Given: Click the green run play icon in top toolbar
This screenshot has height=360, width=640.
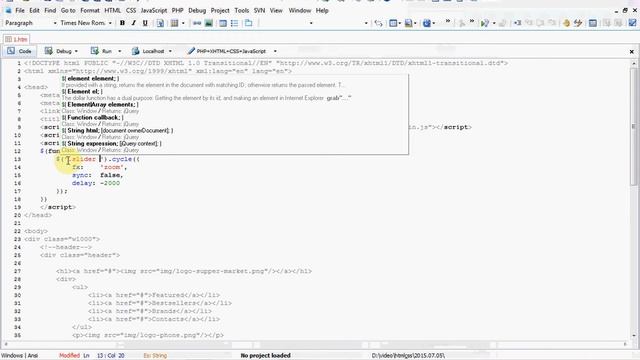Looking at the screenshot, I should (x=484, y=23).
